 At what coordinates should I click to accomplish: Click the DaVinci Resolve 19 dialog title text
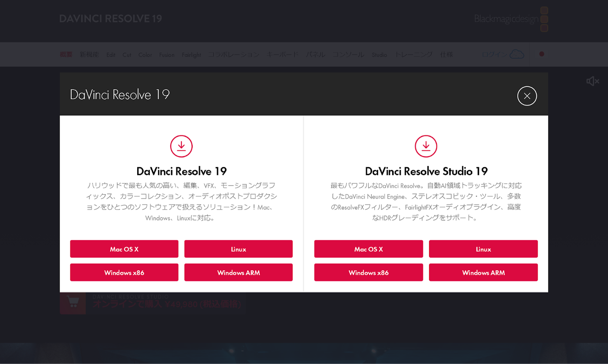120,95
